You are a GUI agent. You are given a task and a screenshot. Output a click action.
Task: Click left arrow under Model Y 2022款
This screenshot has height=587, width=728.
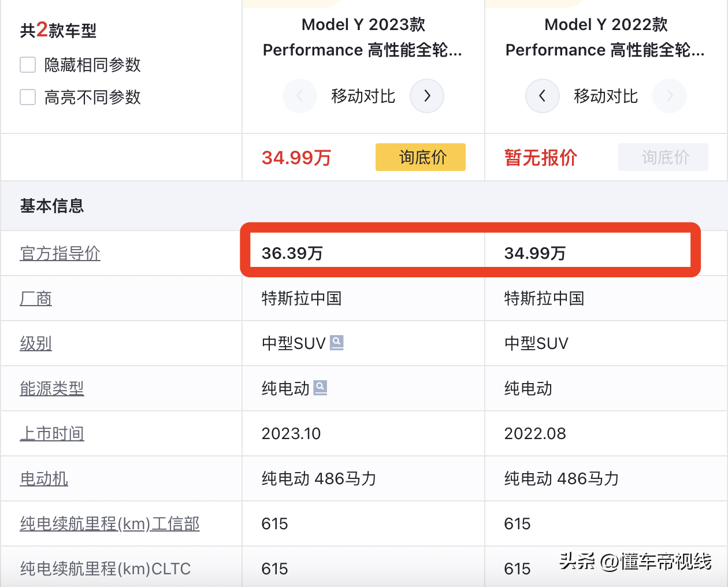click(543, 96)
